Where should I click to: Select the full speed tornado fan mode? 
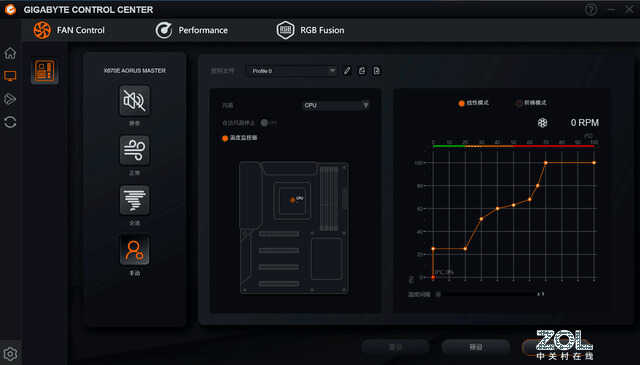(134, 200)
